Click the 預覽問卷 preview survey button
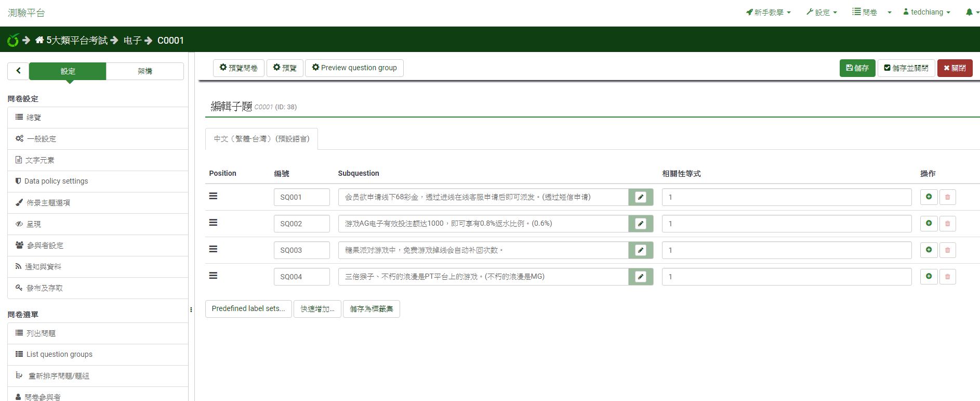 239,68
